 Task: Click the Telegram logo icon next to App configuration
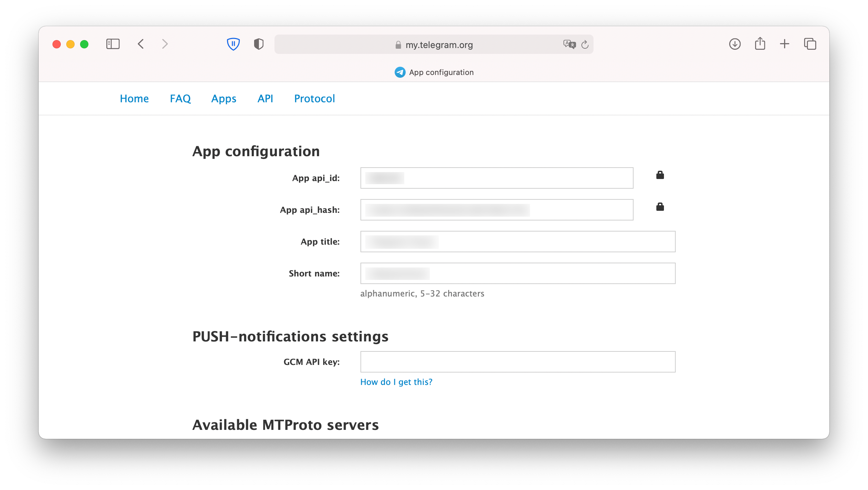click(399, 72)
